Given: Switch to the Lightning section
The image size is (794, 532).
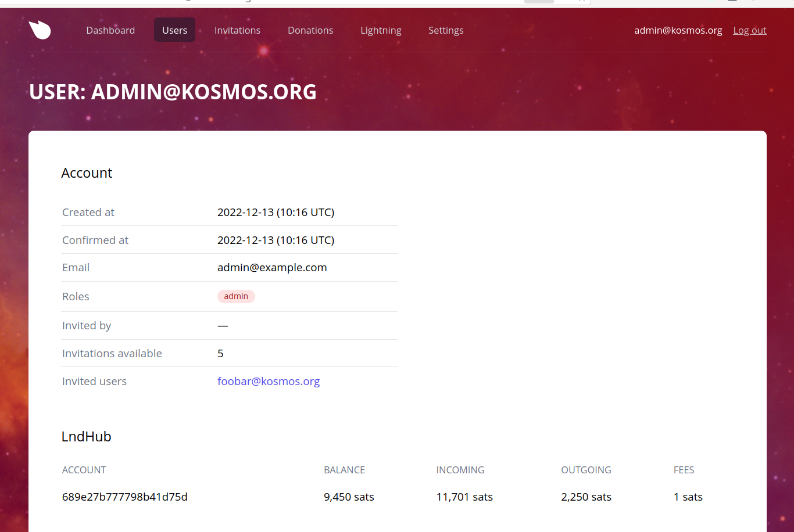Looking at the screenshot, I should (381, 30).
